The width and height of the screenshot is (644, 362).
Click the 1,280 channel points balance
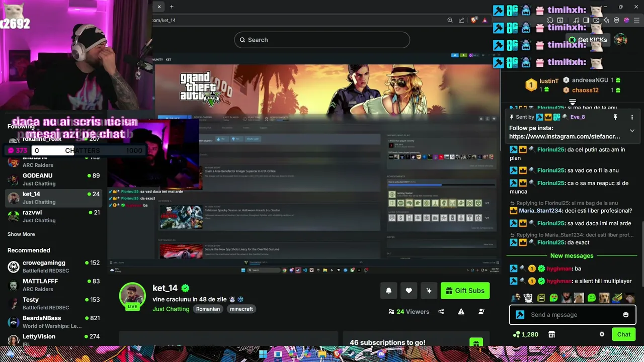526,334
